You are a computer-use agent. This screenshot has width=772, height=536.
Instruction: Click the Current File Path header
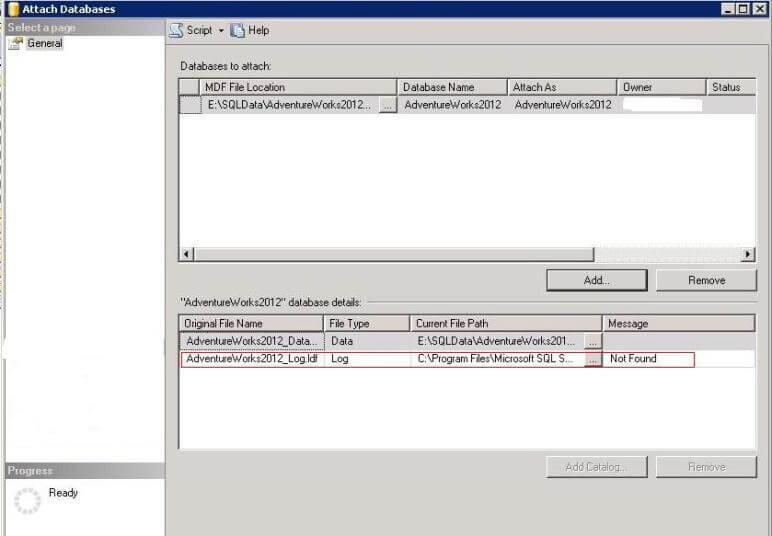tap(506, 323)
